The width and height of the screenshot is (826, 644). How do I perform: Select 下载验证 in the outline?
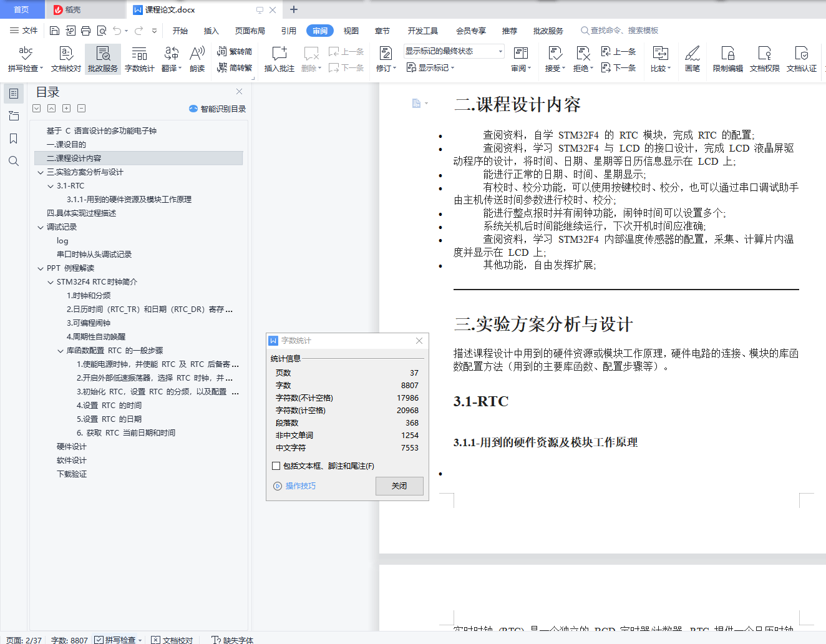coord(72,474)
